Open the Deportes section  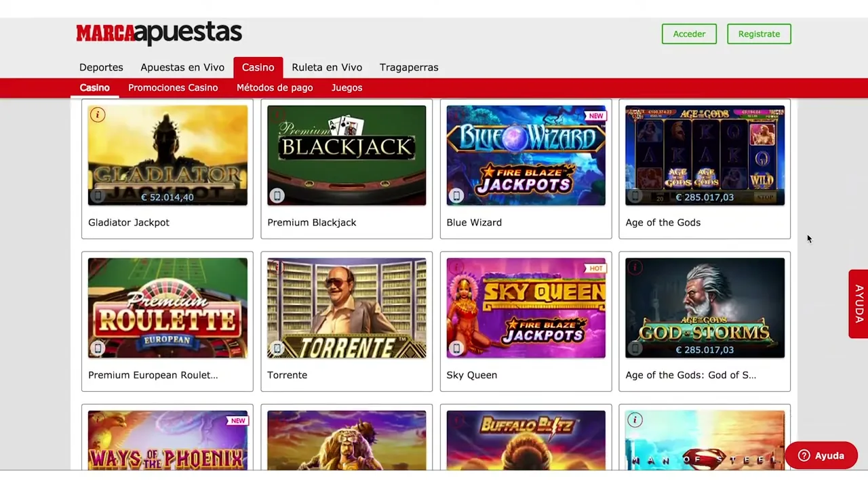pyautogui.click(x=101, y=67)
